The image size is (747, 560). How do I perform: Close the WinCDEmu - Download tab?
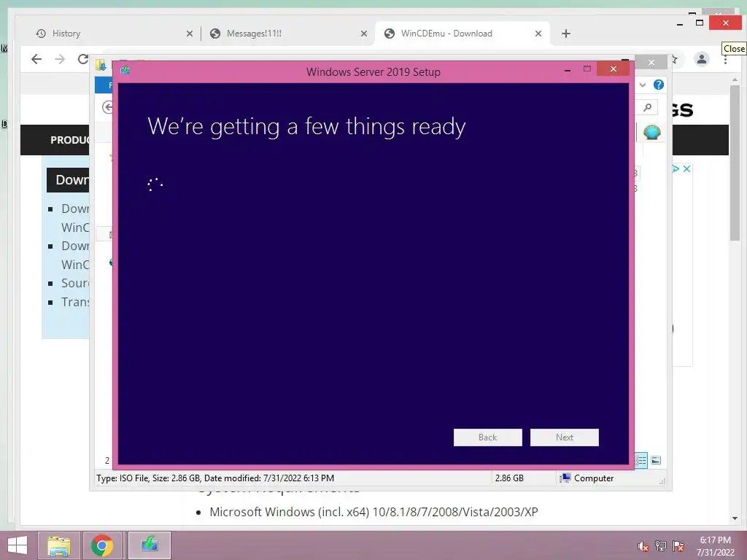(538, 34)
